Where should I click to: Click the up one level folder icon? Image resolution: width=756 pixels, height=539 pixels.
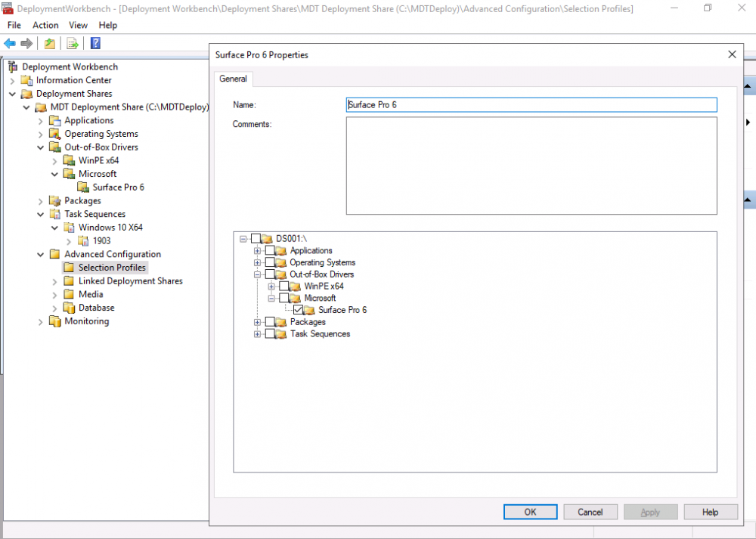(49, 43)
